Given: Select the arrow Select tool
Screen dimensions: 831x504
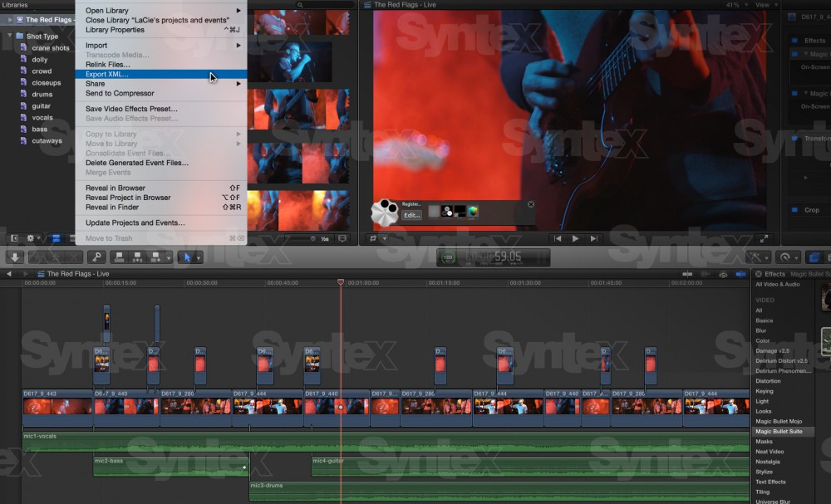Looking at the screenshot, I should pos(187,257).
